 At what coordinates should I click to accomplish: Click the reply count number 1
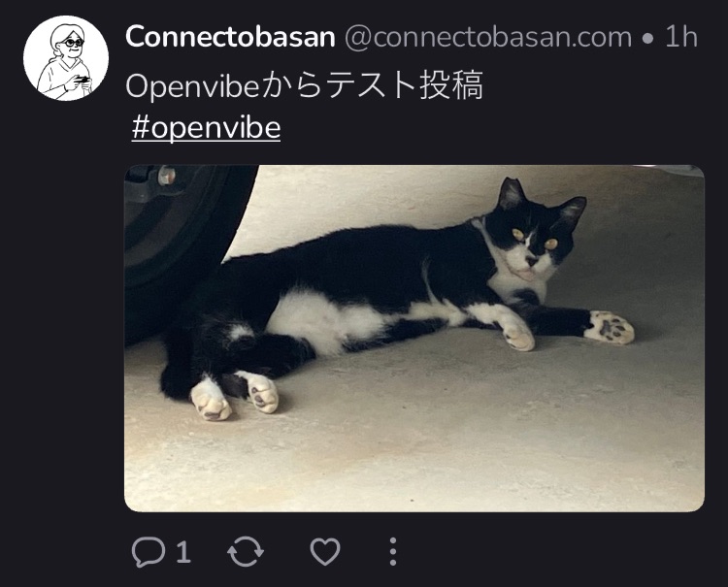183,552
